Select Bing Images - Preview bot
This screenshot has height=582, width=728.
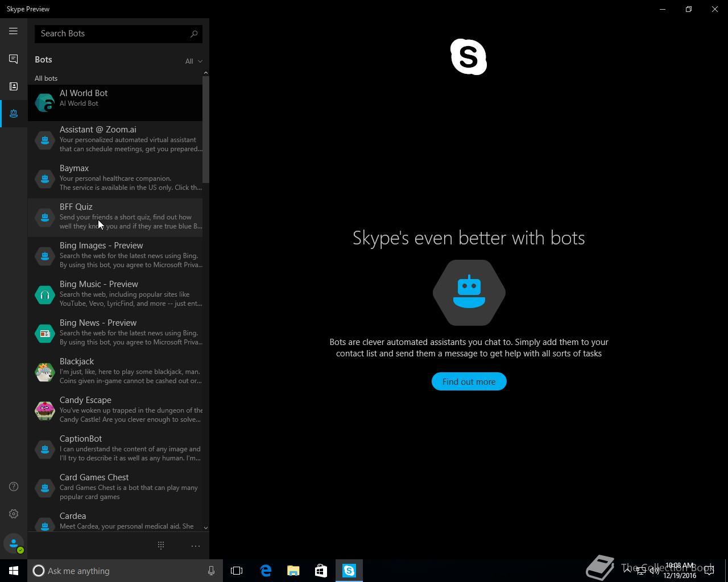pos(115,256)
